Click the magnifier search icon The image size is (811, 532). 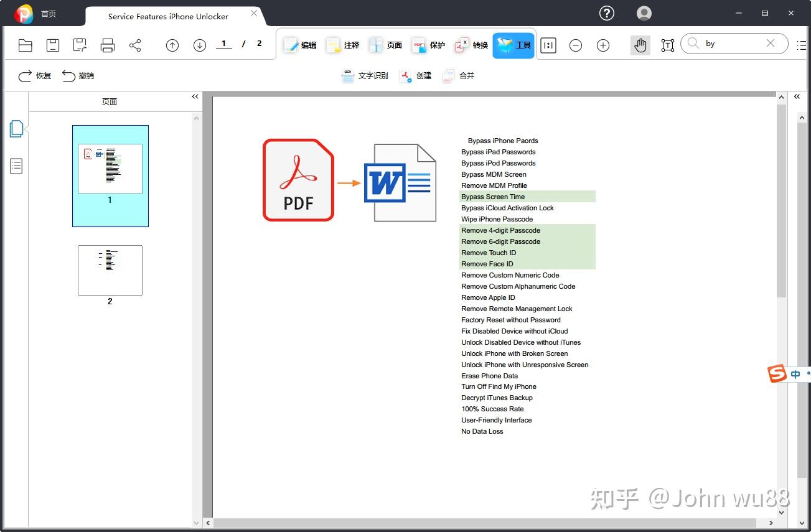693,44
